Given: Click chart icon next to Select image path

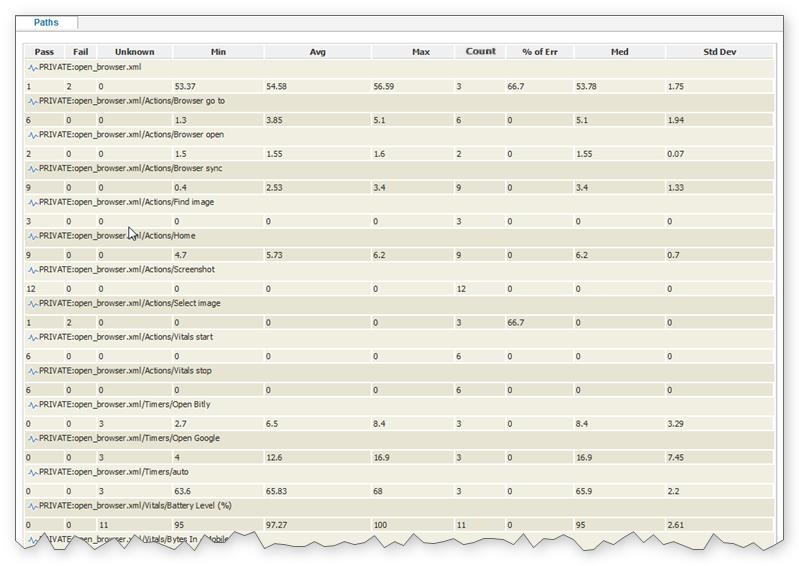Looking at the screenshot, I should [x=32, y=304].
